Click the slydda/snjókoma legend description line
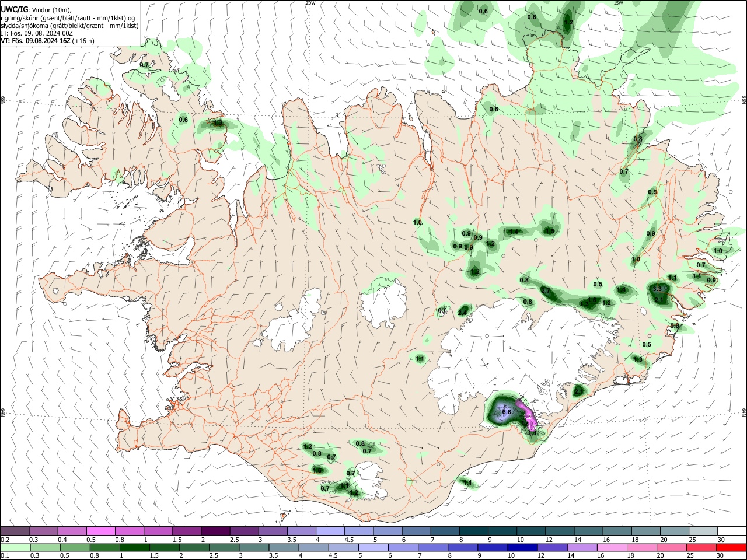This screenshot has height=560, width=747. click(70, 26)
